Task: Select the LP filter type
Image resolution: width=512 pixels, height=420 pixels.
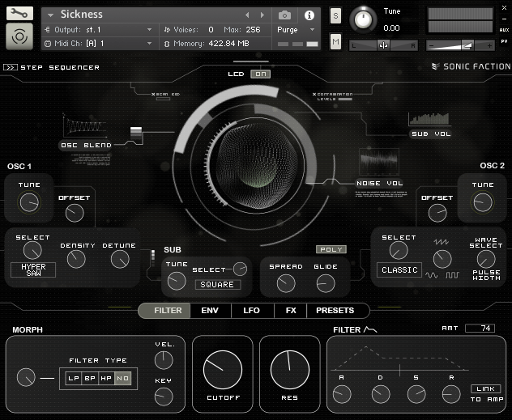Action: [74, 378]
